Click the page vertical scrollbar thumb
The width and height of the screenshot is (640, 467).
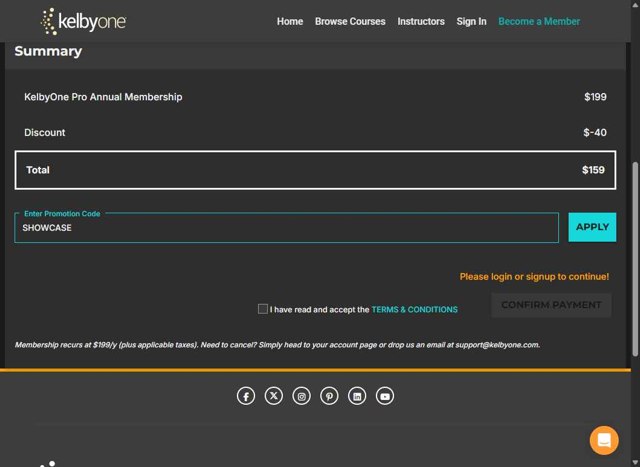coord(635,259)
